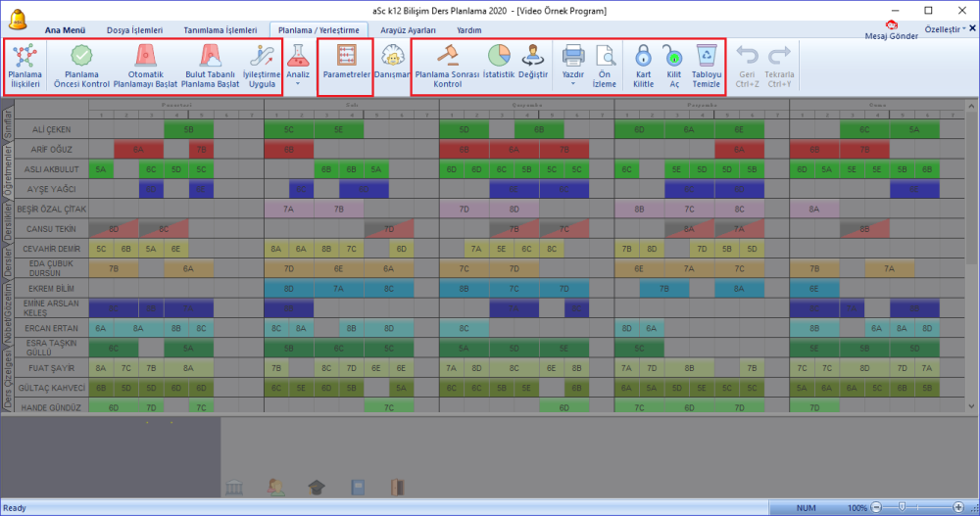
Task: Open the Yardım tab
Action: point(468,30)
